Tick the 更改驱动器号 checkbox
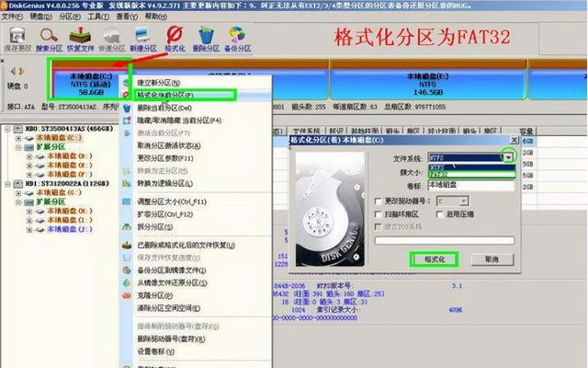 379,201
